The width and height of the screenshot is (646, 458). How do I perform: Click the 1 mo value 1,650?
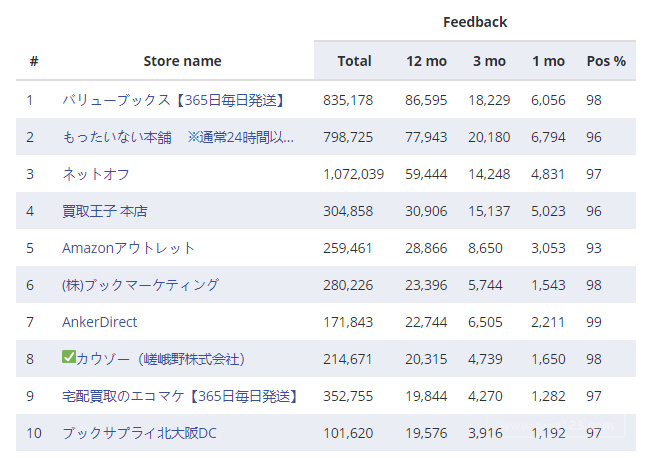tap(548, 359)
